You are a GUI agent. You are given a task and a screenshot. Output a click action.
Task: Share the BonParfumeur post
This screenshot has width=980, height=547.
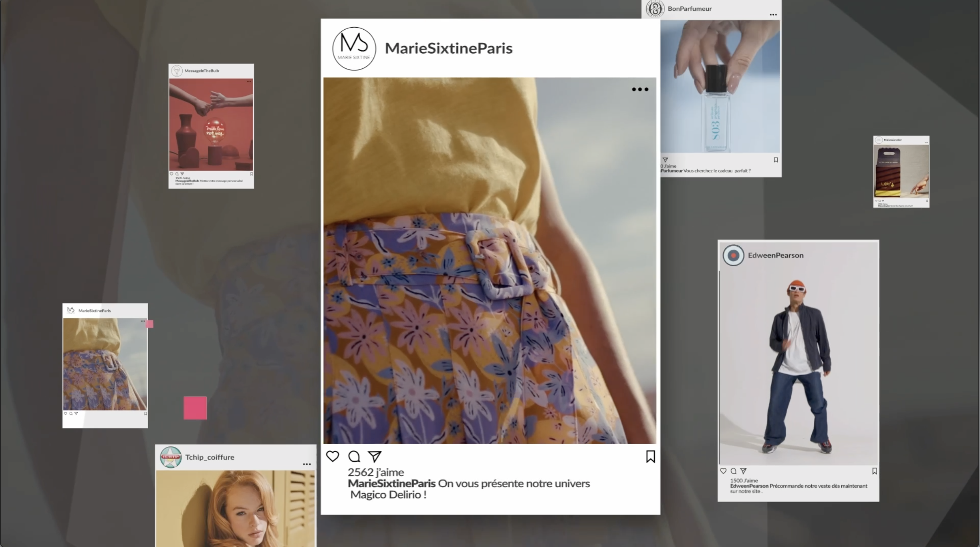coord(665,160)
